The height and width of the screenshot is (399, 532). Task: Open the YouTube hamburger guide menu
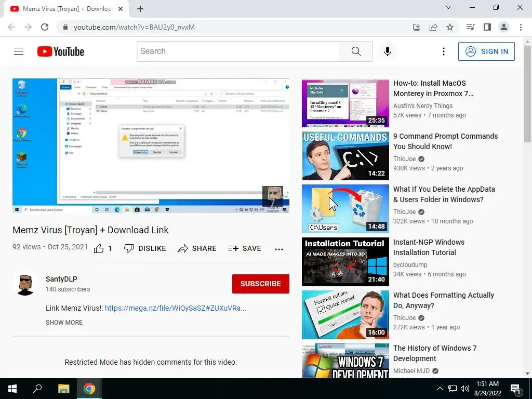(19, 51)
